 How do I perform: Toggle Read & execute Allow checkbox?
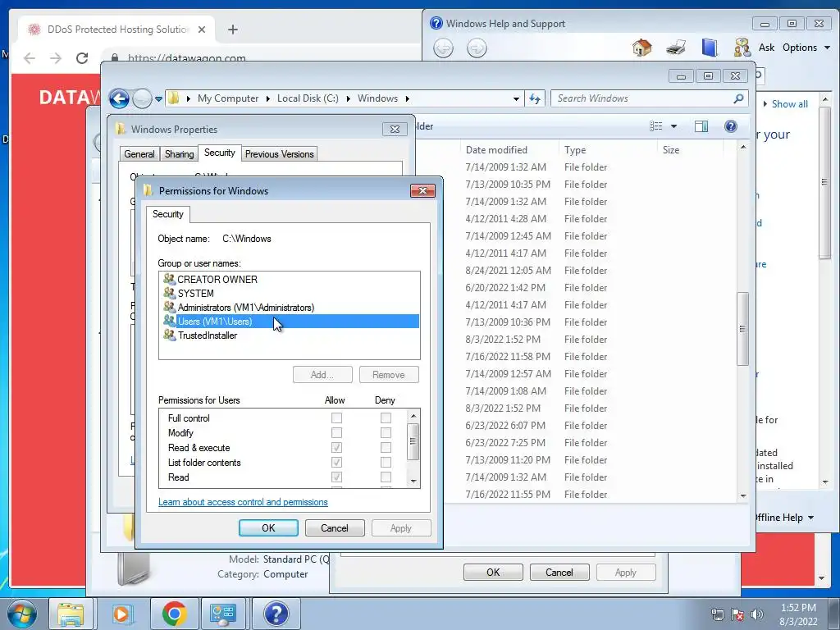(336, 448)
